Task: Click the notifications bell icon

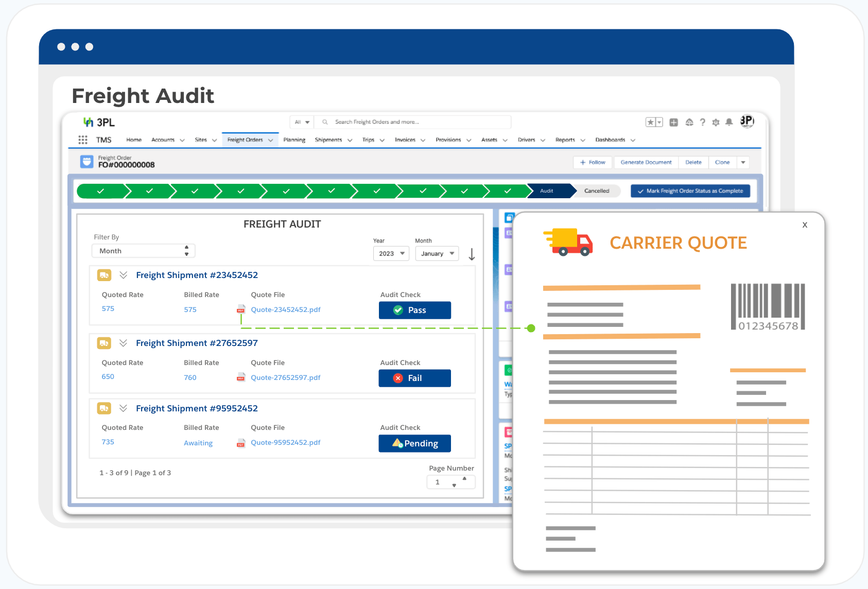Action: click(x=728, y=122)
